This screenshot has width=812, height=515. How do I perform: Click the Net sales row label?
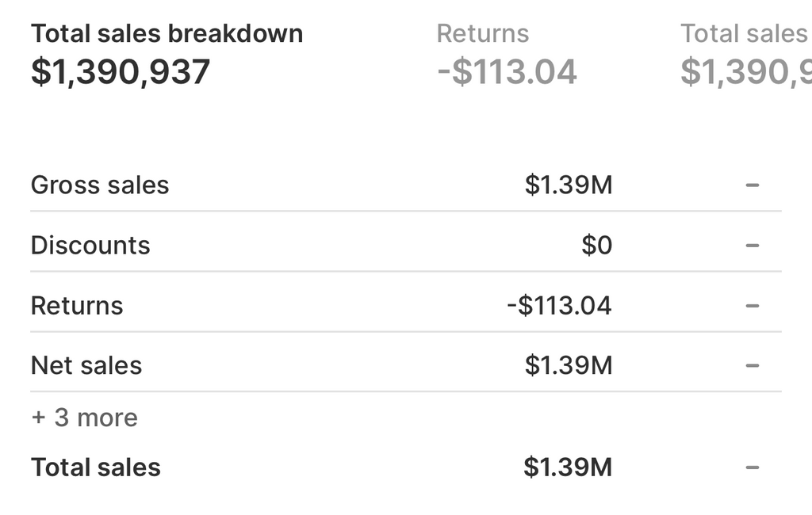pyautogui.click(x=86, y=365)
